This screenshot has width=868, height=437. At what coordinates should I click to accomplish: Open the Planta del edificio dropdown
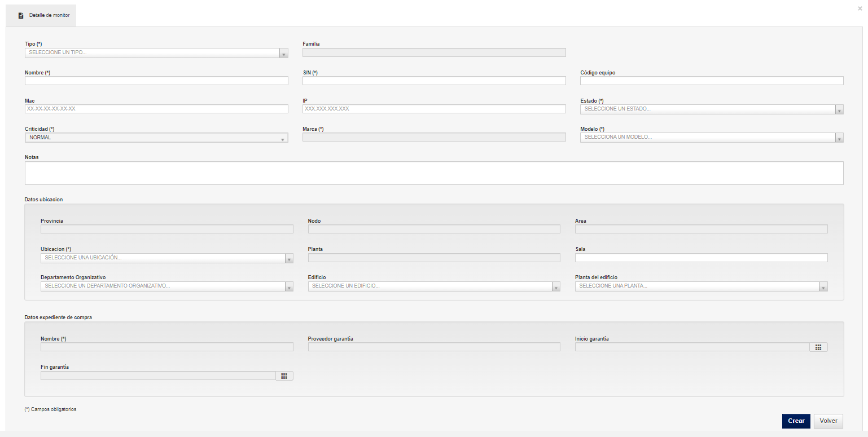(702, 286)
